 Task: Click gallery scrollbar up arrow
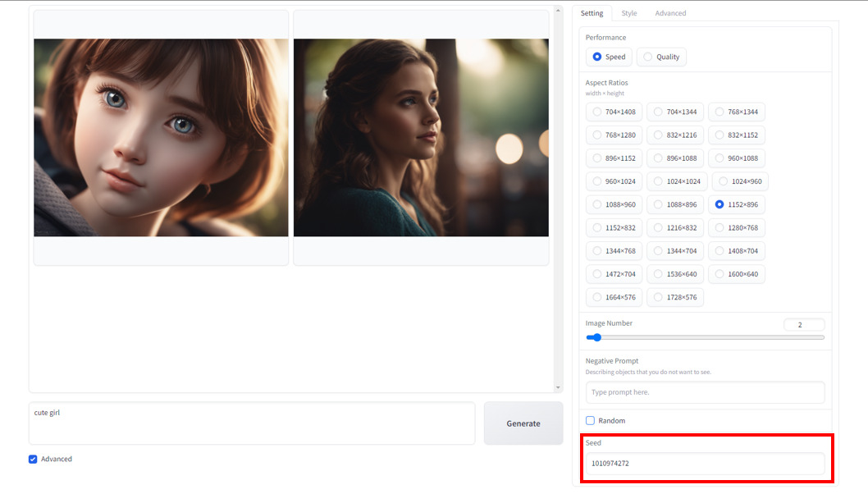558,11
